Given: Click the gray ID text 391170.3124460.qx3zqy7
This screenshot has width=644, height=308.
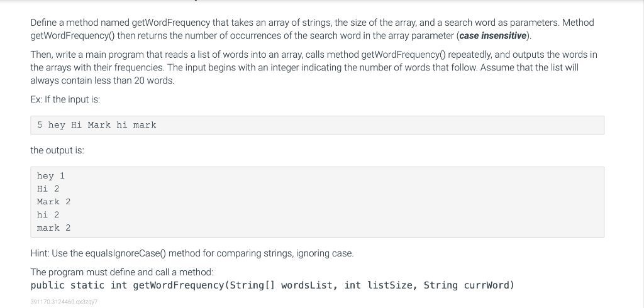Looking at the screenshot, I should point(64,302).
